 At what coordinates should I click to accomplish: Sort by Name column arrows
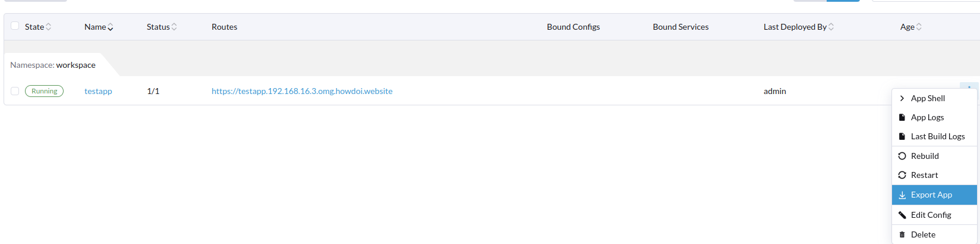click(x=111, y=27)
